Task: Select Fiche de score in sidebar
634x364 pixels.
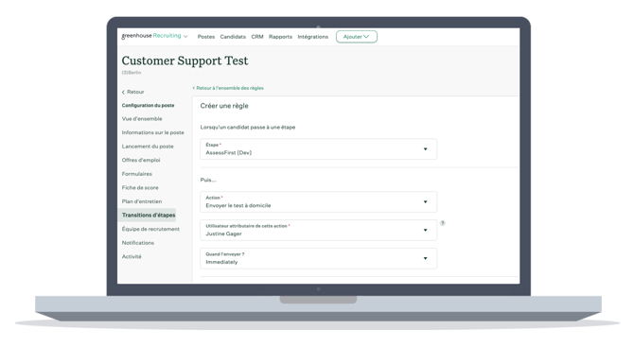Action: coord(140,187)
